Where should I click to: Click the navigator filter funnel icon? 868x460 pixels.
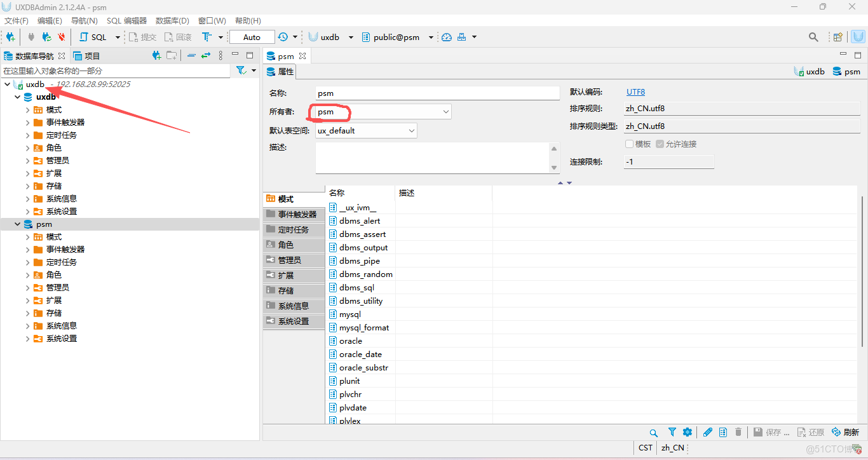pos(241,71)
